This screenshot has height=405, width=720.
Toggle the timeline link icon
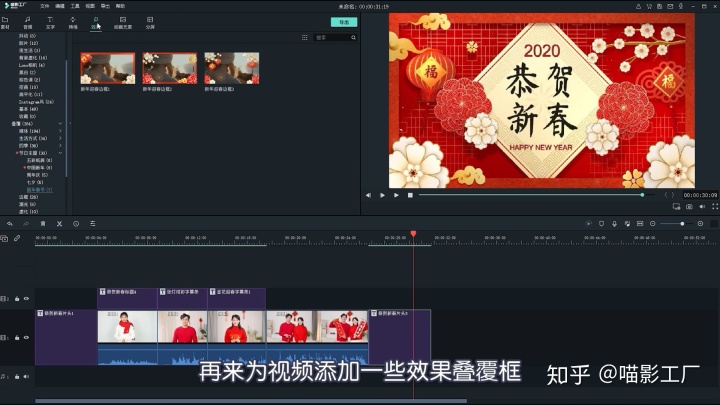click(x=17, y=238)
